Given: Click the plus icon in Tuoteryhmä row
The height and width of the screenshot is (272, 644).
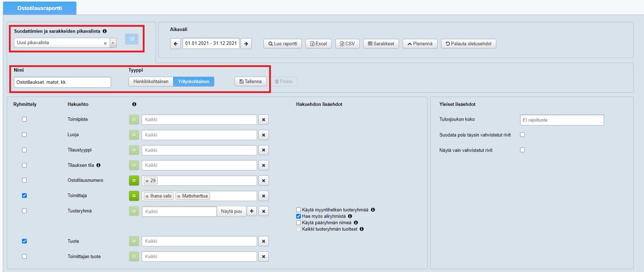Looking at the screenshot, I should 252,211.
